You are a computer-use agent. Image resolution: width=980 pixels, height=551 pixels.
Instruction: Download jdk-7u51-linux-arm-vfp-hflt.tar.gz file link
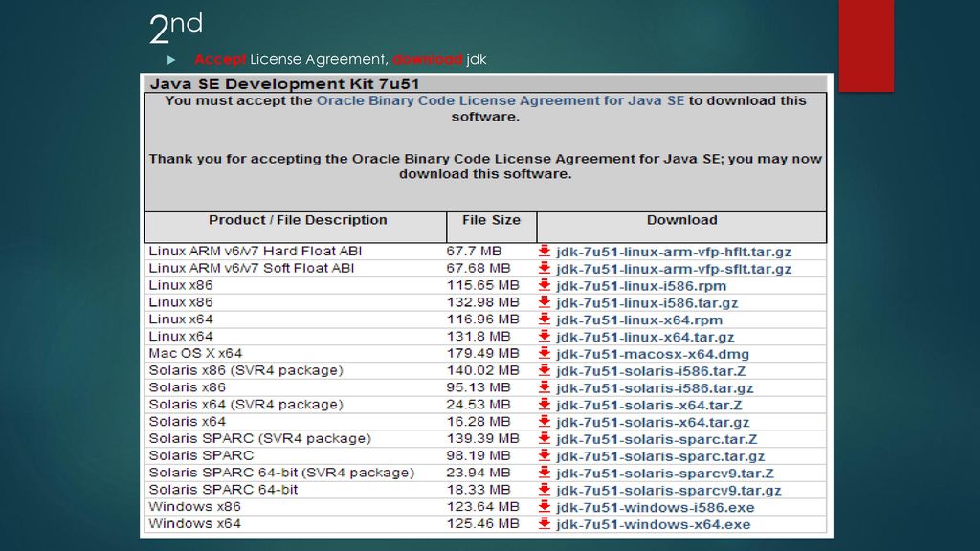[674, 252]
